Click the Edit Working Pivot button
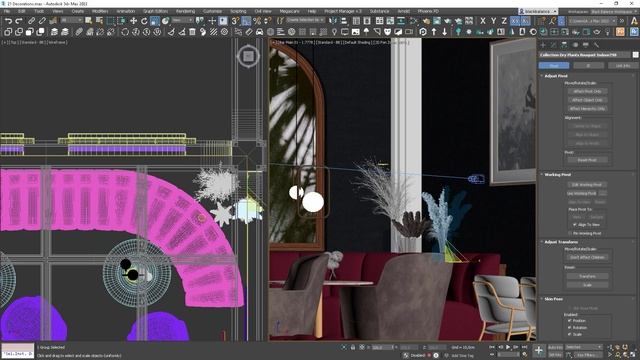The image size is (640, 360). [x=587, y=185]
